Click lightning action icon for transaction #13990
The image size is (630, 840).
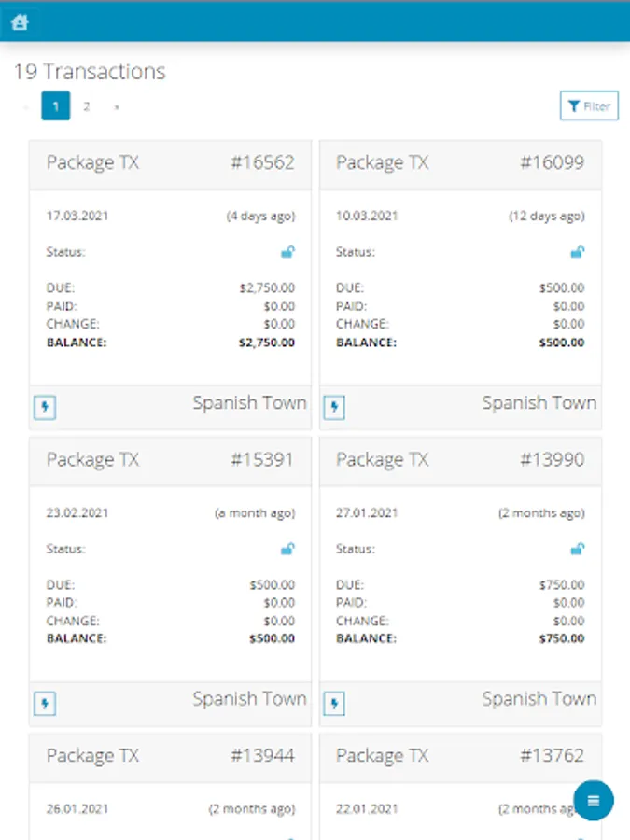tap(334, 703)
